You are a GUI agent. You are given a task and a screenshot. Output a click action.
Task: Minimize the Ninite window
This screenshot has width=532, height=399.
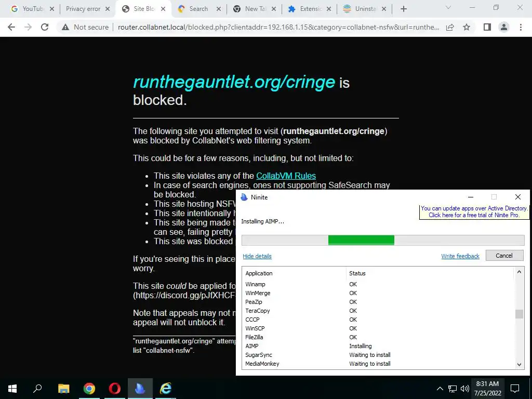[x=471, y=197]
